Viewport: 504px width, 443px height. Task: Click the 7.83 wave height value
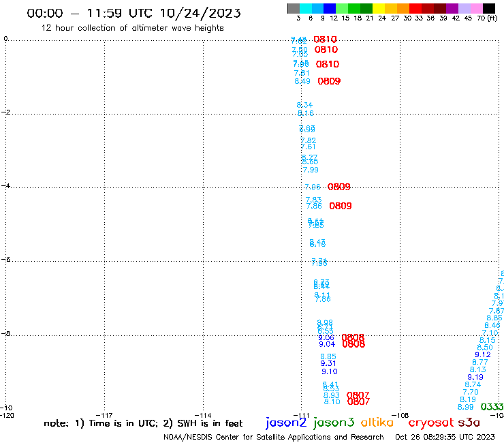click(x=314, y=200)
